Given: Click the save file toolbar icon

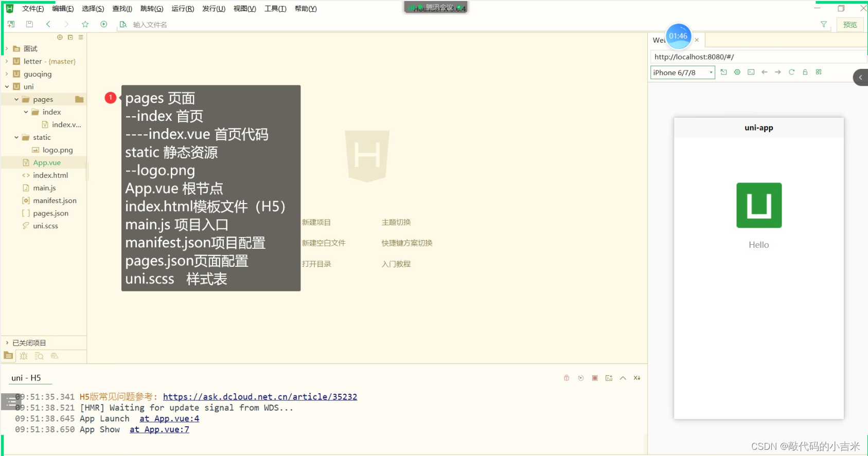Looking at the screenshot, I should (x=29, y=24).
